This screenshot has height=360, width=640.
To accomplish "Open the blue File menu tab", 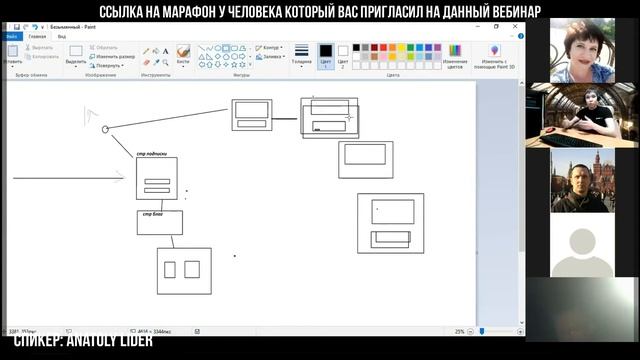I will pyautogui.click(x=12, y=36).
